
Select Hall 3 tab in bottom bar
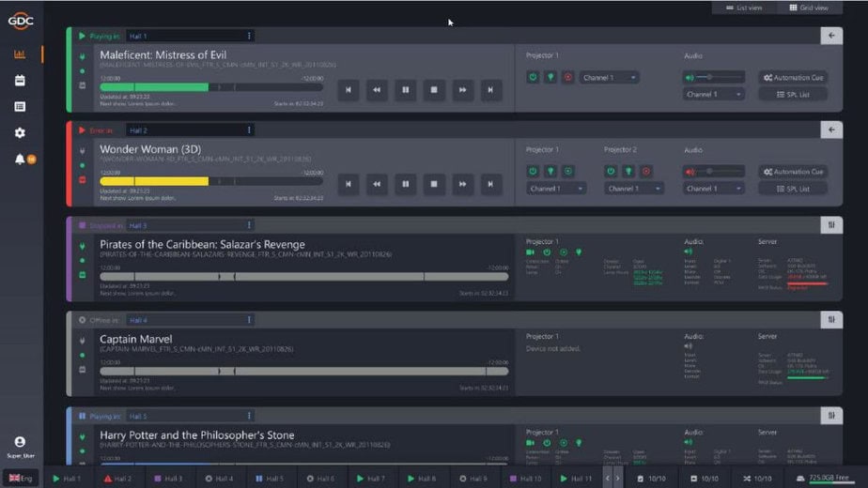168,479
